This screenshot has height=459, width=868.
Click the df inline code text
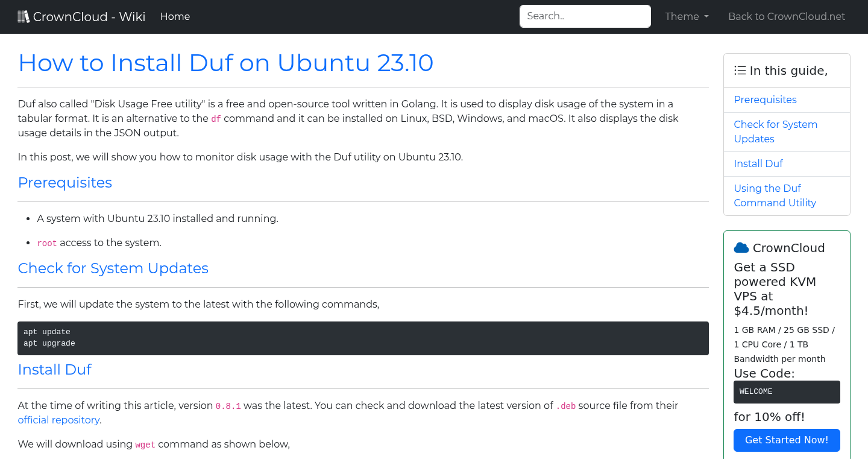216,119
